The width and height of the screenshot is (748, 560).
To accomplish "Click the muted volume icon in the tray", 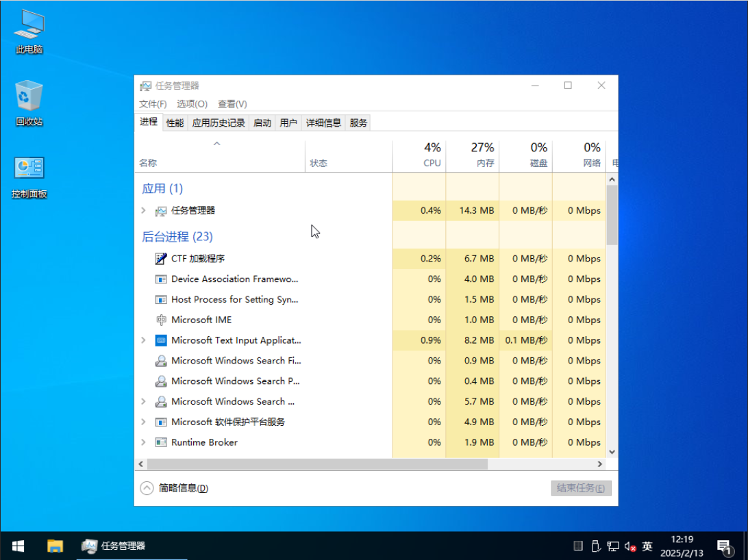I will click(x=630, y=546).
